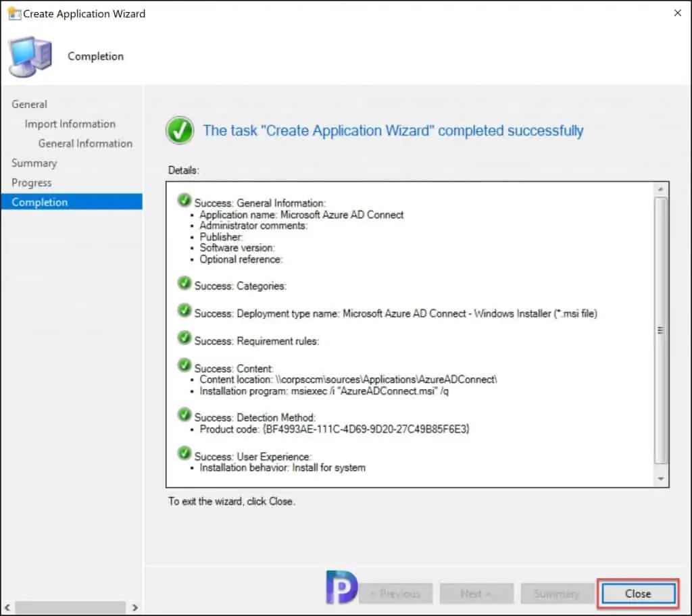
Task: Click the green check beside Detection Method
Action: click(184, 414)
